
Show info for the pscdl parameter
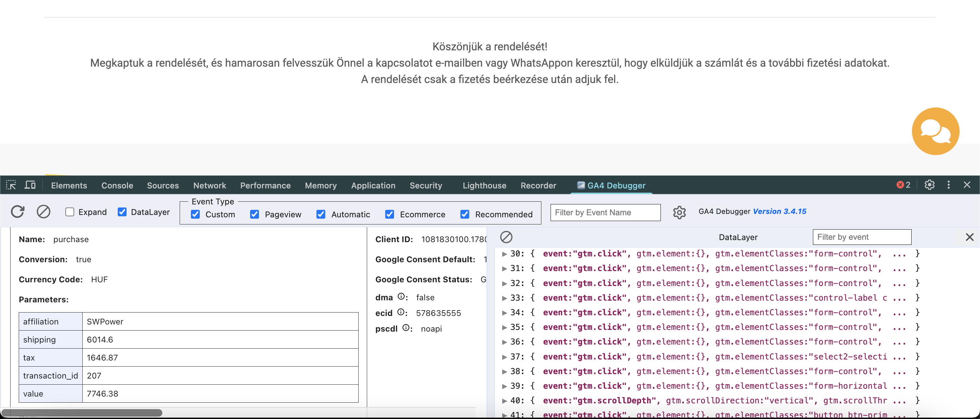(x=406, y=328)
